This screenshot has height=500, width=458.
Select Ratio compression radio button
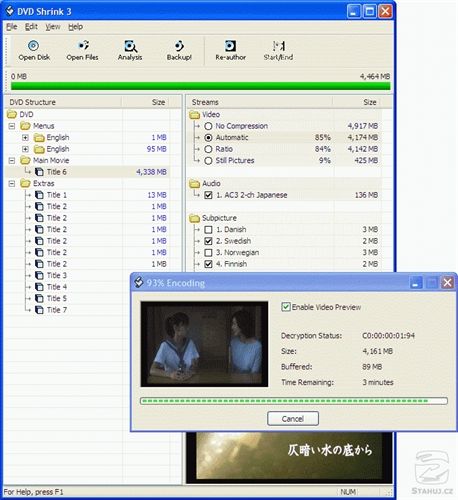(208, 149)
